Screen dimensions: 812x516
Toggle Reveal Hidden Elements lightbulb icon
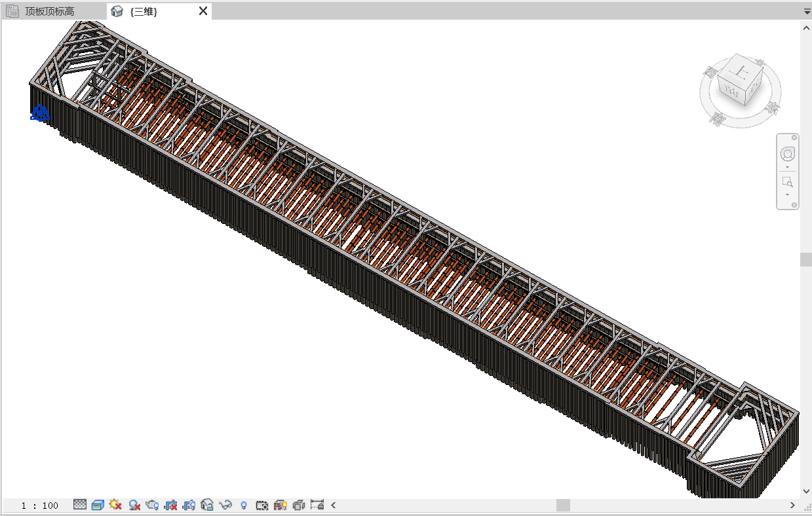(244, 506)
